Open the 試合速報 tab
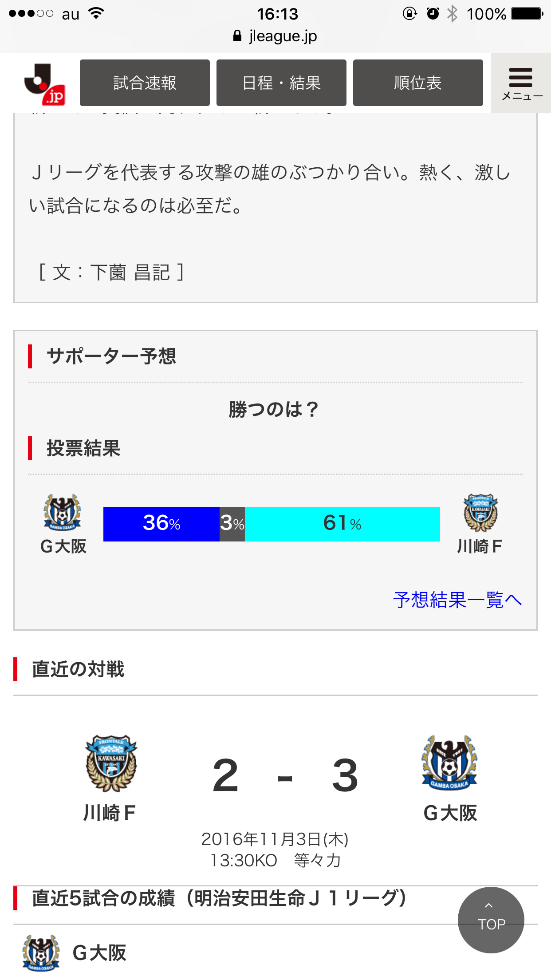Screen dimensions: 551x980 (145, 83)
